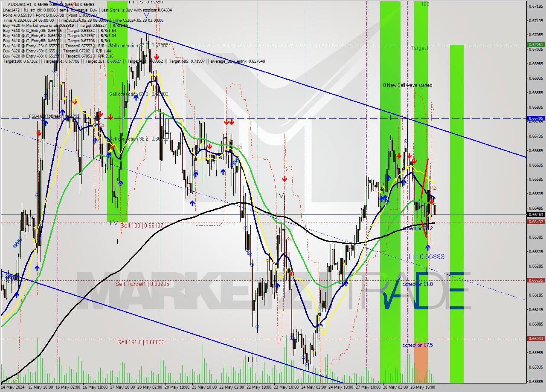The width and height of the screenshot is (546, 392).
Task: Click the red 0.66437 price tag
Action: coord(536,222)
